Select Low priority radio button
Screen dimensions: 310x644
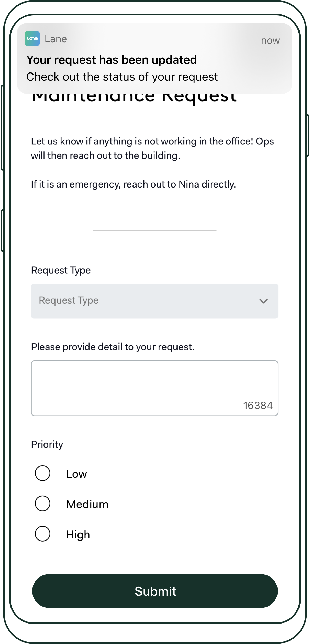click(42, 473)
